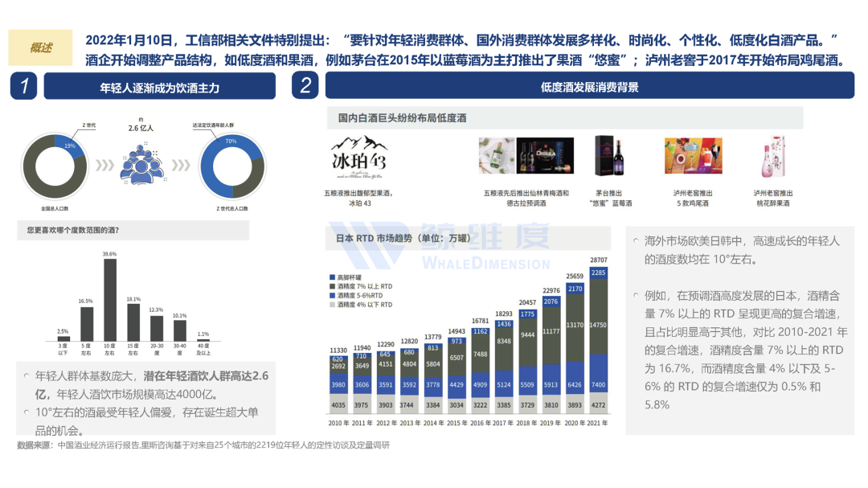The height and width of the screenshot is (488, 868).
Task: Click the 2021 年 axis label
Action: point(597,423)
